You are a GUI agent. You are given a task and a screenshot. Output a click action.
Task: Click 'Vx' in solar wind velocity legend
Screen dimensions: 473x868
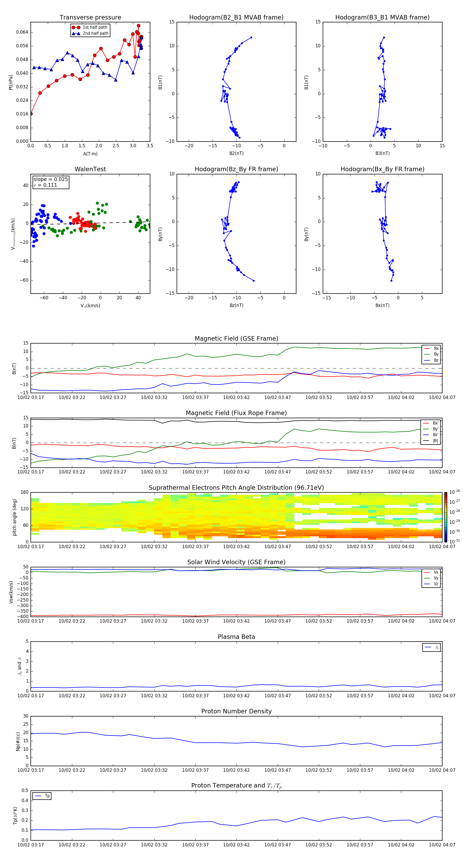coord(431,573)
